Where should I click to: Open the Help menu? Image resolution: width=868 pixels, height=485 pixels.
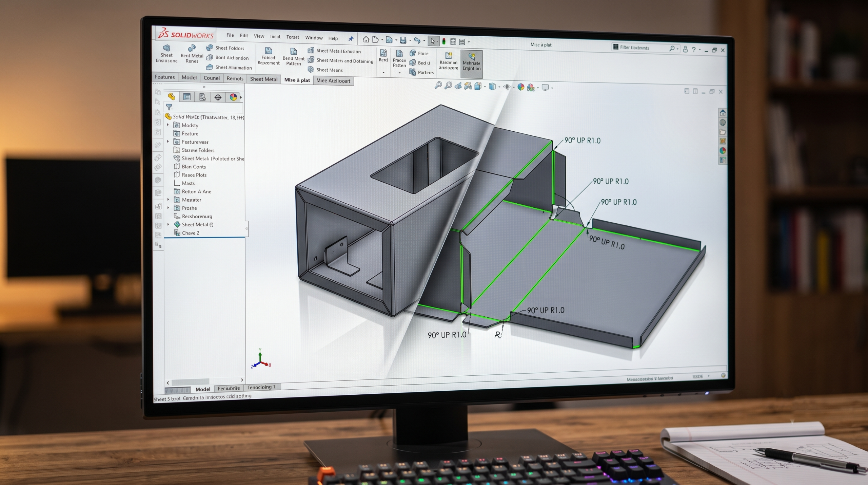coord(333,38)
